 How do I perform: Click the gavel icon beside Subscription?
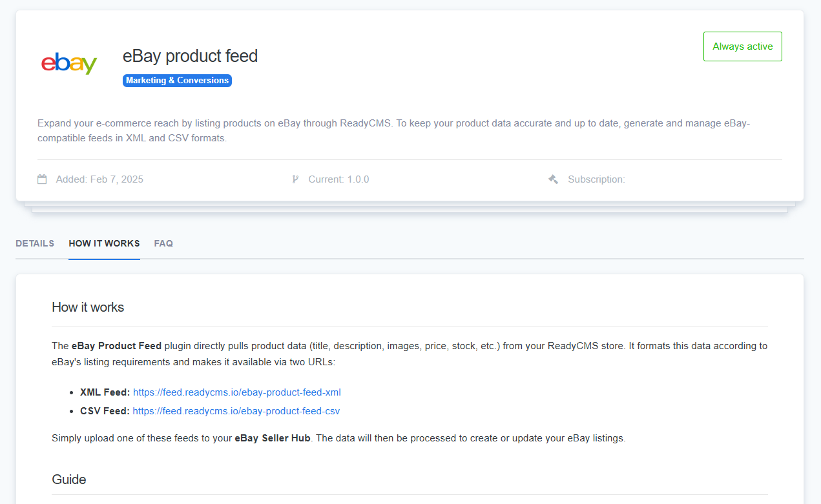[553, 179]
